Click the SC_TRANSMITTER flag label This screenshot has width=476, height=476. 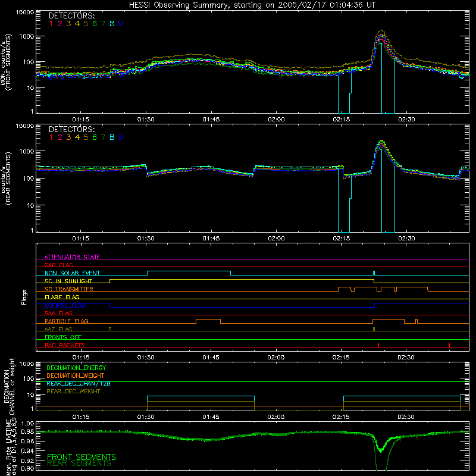click(x=69, y=289)
